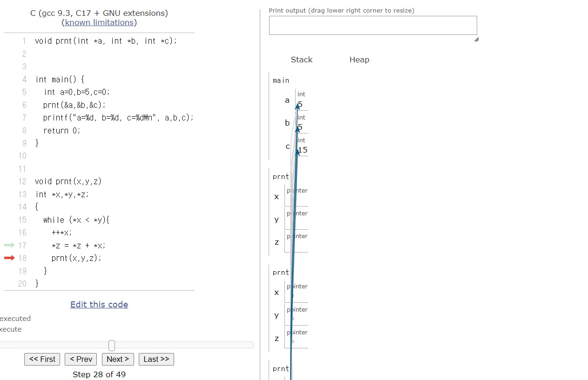Click line 15 while loop statement

point(76,220)
